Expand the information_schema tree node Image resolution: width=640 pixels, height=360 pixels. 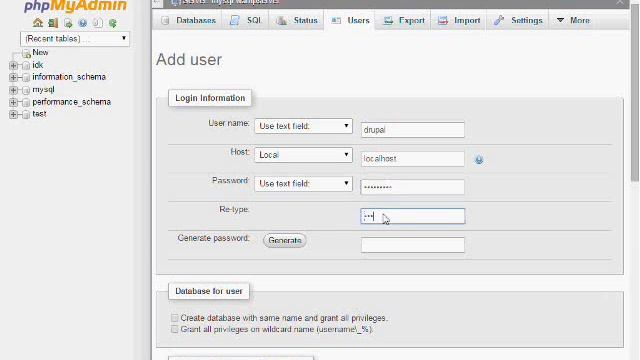pyautogui.click(x=13, y=77)
